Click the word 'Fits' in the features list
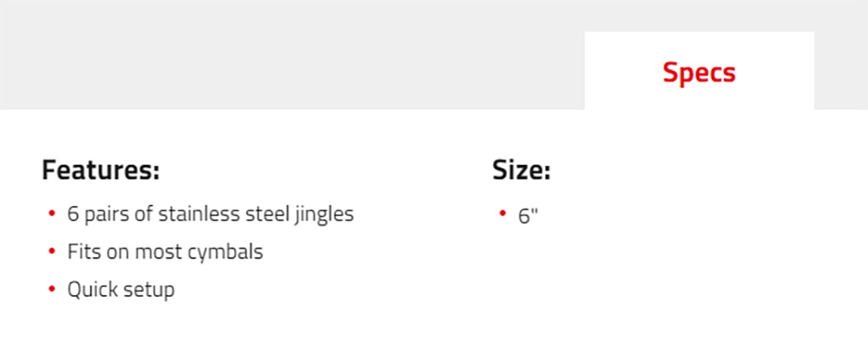Viewport: 868px width, 360px height. 82,252
